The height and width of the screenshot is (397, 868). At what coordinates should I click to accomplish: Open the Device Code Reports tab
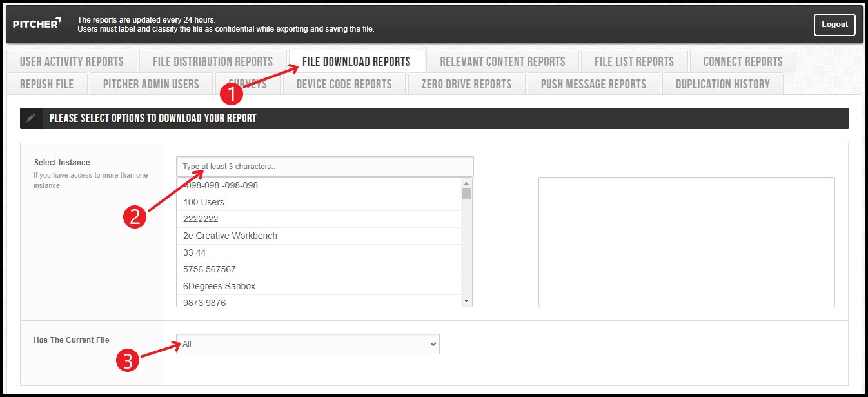[344, 84]
